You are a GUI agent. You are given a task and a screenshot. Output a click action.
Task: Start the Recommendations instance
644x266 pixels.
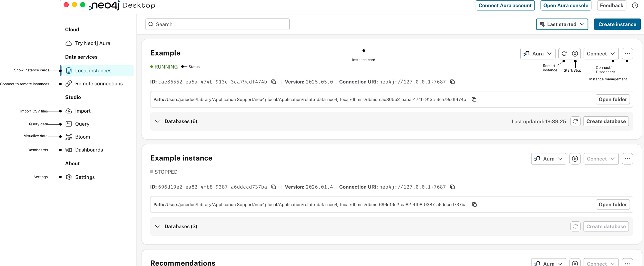[575, 263]
